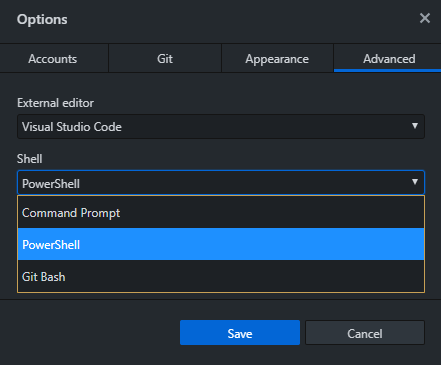Screen dimensions: 441x365
Task: Save the options changes
Action: (240, 333)
